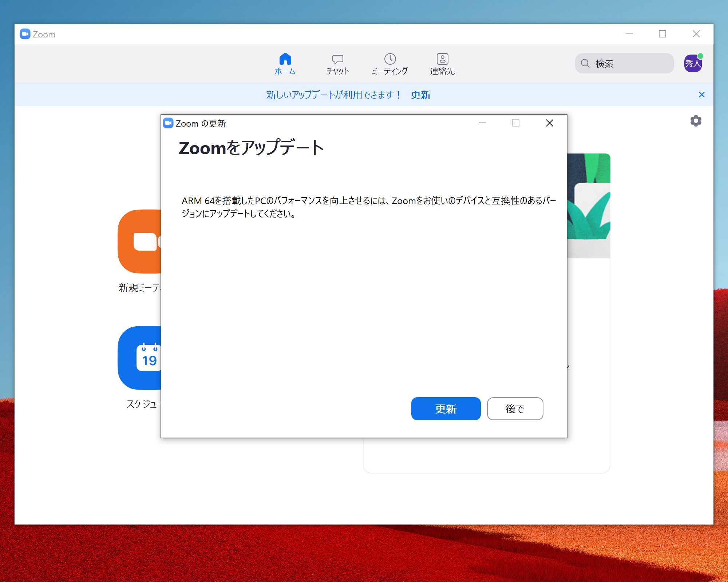This screenshot has width=728, height=582.
Task: Choose 後で to postpone the update
Action: (x=515, y=408)
